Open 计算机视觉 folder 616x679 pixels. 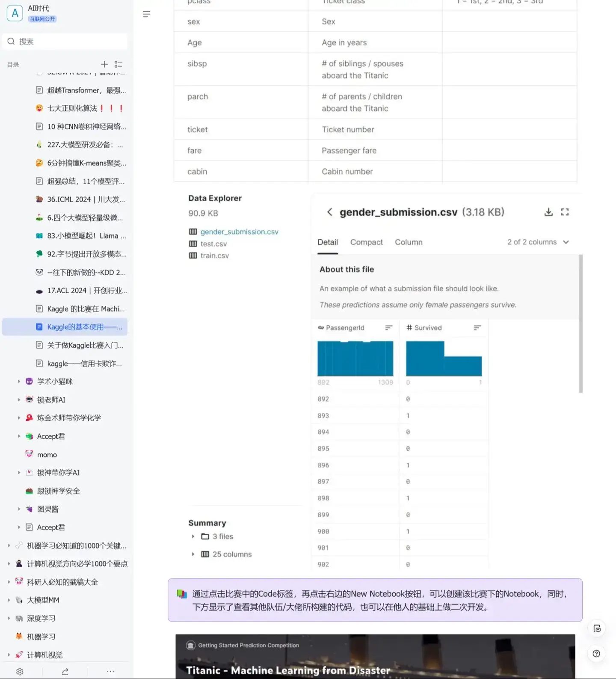pos(45,655)
